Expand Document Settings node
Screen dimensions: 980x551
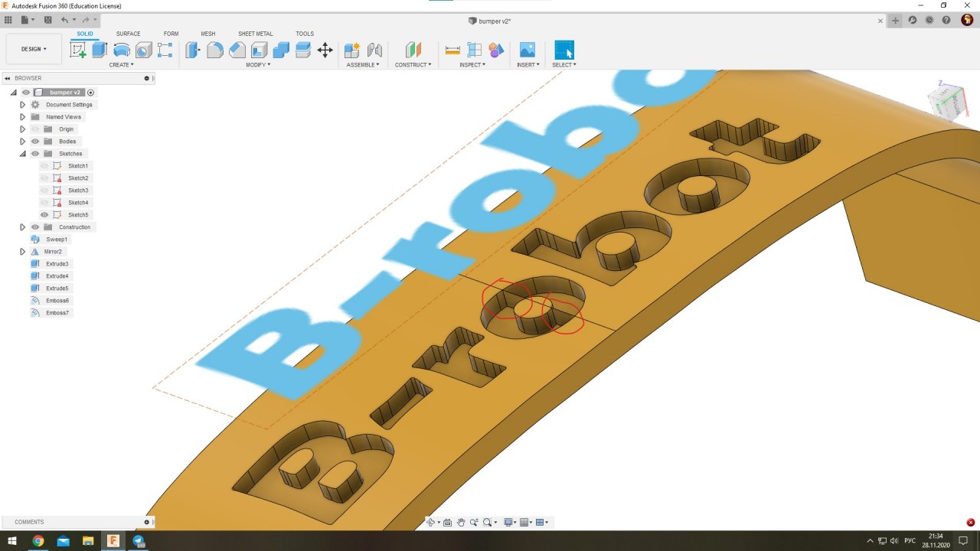point(22,105)
